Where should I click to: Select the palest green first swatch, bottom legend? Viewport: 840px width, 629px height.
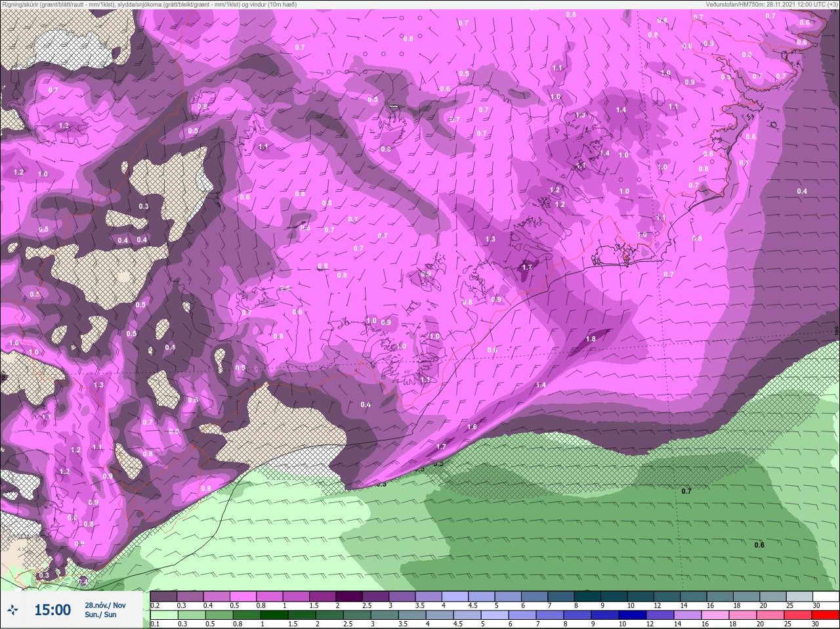(x=163, y=615)
